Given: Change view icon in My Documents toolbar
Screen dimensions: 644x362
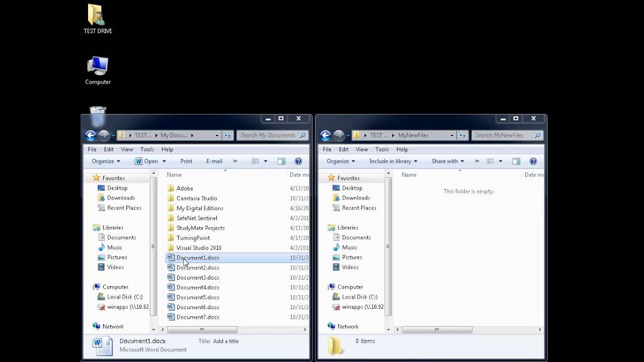Looking at the screenshot, I should (255, 161).
